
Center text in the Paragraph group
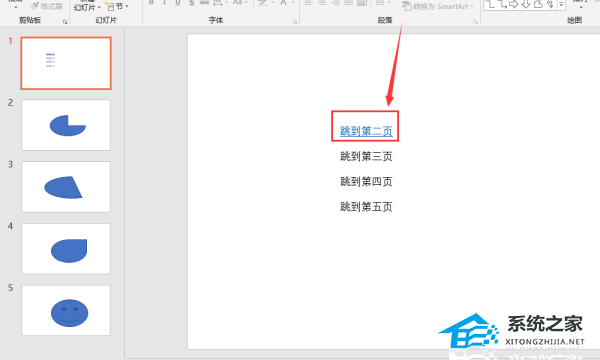322,3
